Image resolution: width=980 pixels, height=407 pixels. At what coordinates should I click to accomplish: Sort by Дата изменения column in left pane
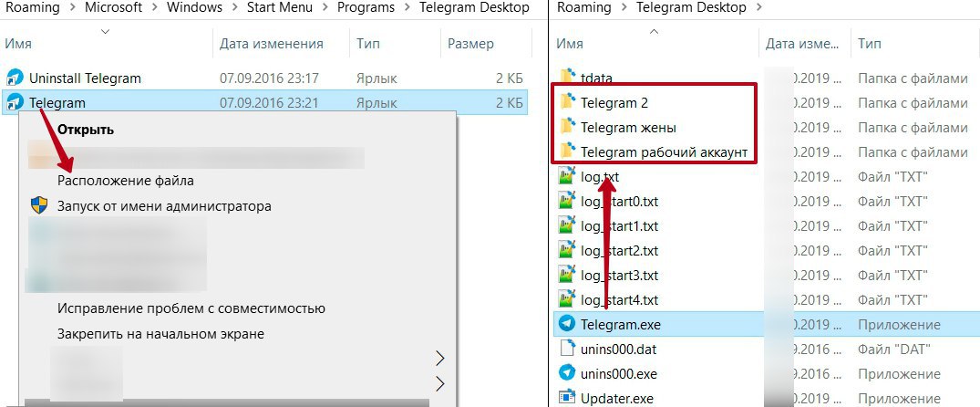coord(272,44)
